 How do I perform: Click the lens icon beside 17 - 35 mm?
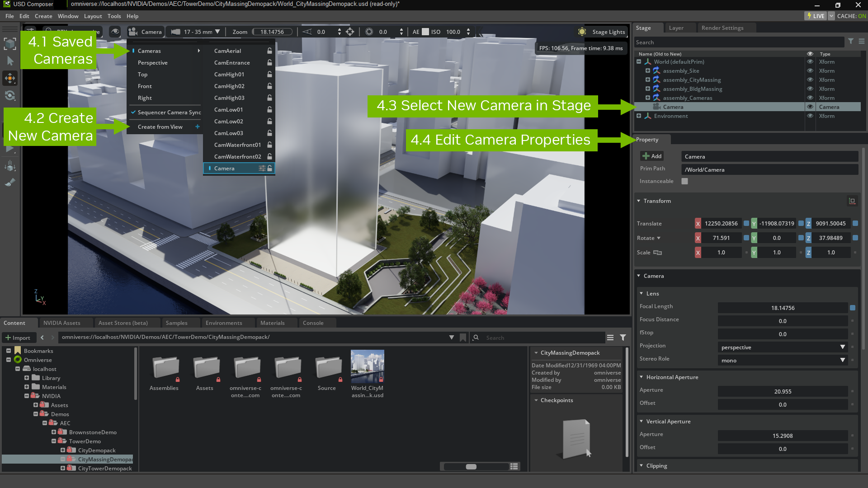(x=175, y=32)
